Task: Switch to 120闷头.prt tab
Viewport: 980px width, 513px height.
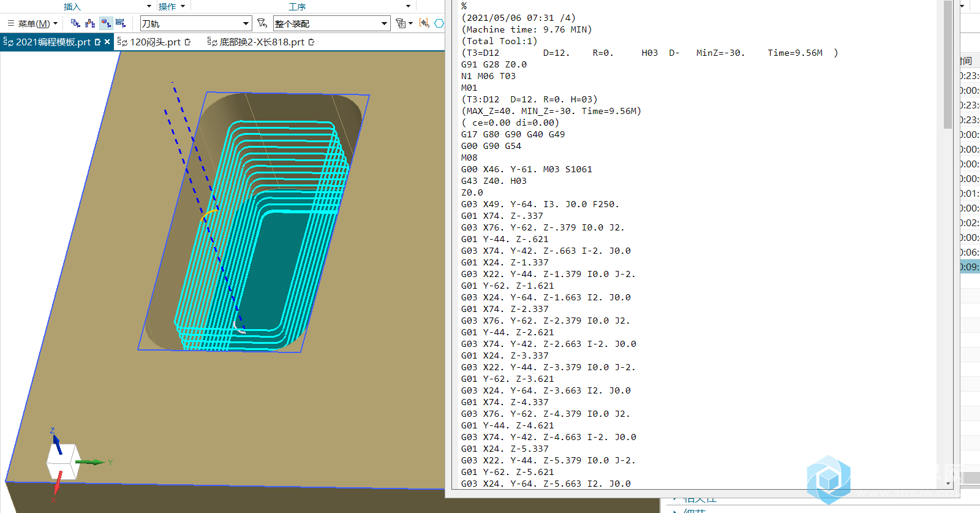Action: point(155,42)
